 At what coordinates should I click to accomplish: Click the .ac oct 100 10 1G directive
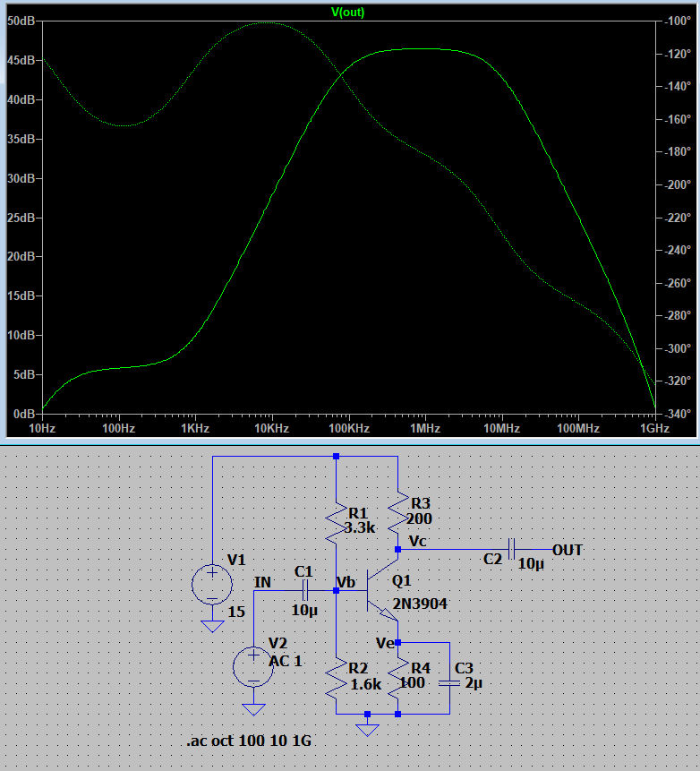tap(250, 741)
